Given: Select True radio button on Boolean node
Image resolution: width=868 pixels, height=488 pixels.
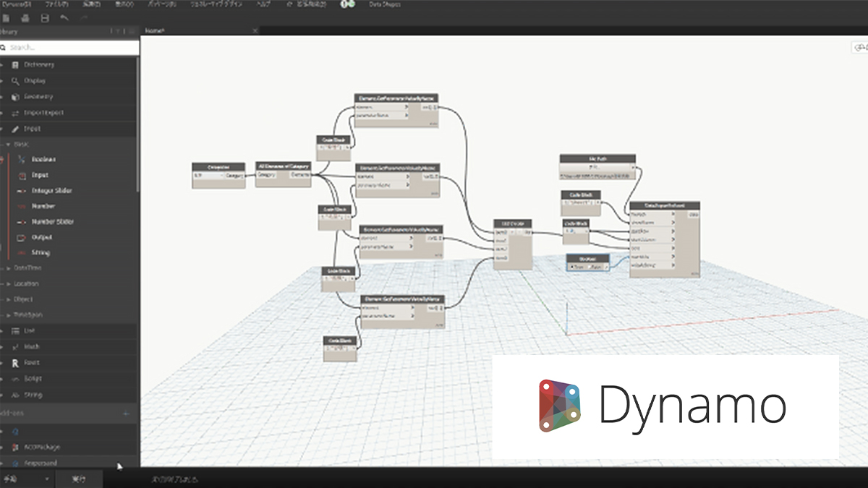Looking at the screenshot, I should coord(572,267).
